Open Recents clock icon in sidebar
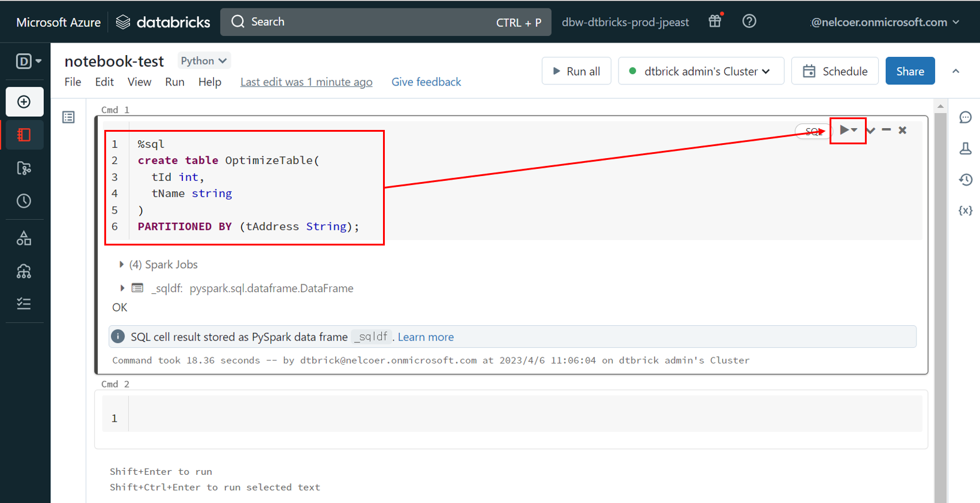Viewport: 980px width, 503px height. [24, 201]
